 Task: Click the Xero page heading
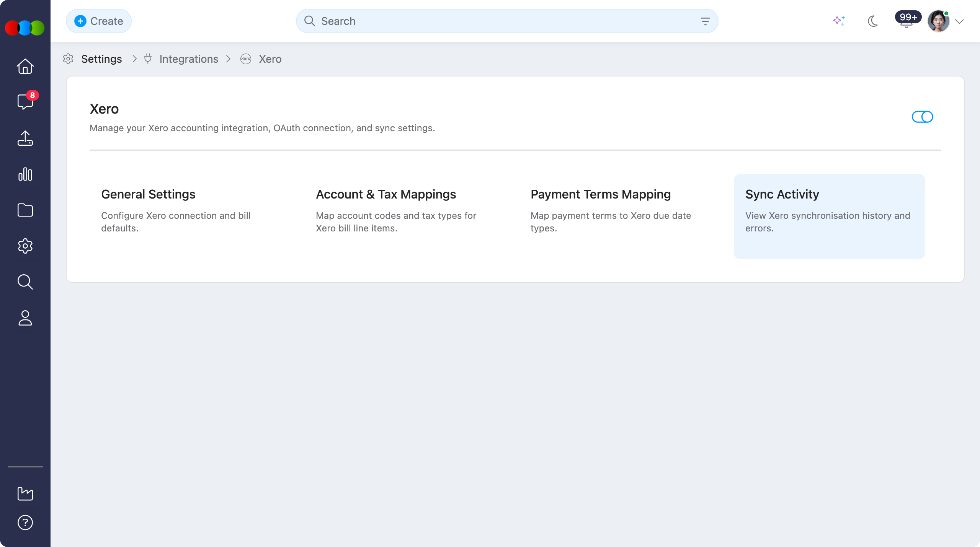(104, 109)
